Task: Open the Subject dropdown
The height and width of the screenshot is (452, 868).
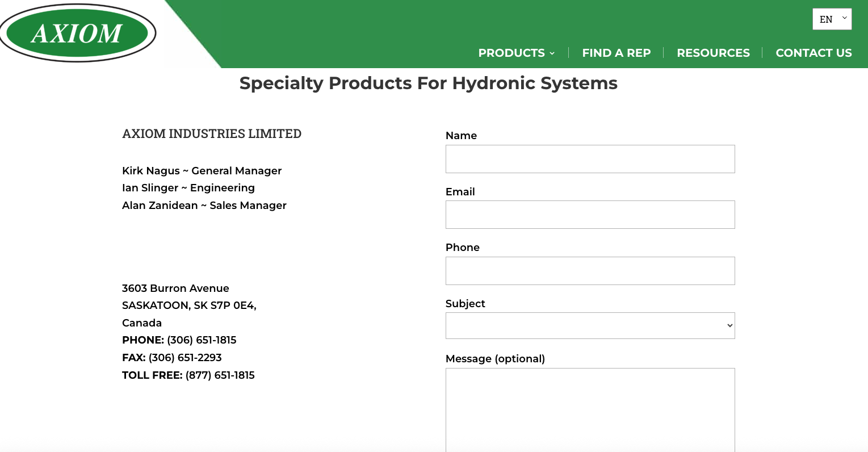Action: pyautogui.click(x=590, y=326)
